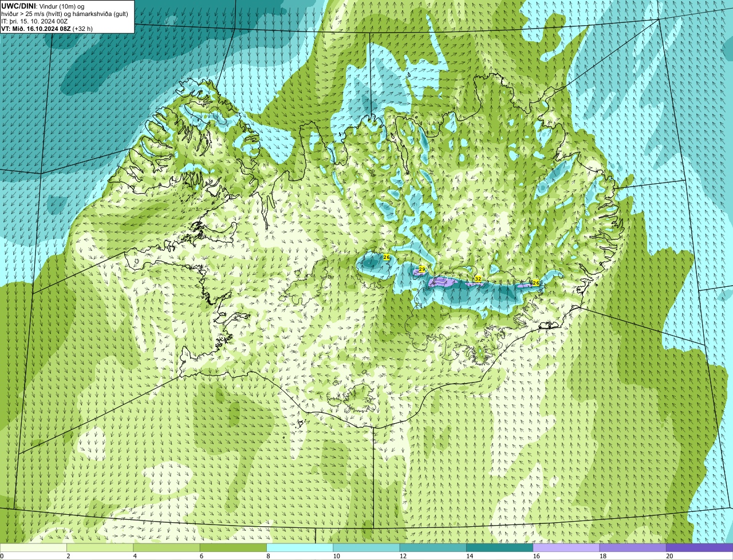Viewport: 733px width, 560px height.
Task: Click the legend scale number 18
Action: 602,555
